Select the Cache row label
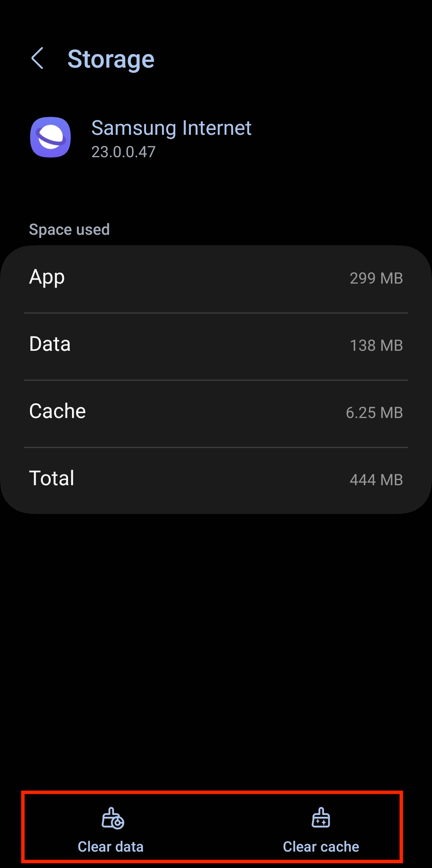The width and height of the screenshot is (432, 868). pyautogui.click(x=58, y=411)
